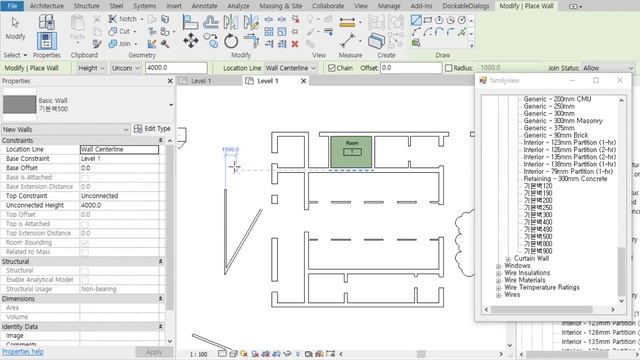Open the Location Line Wall Centerline dropdown
The image size is (640, 360).
click(291, 68)
